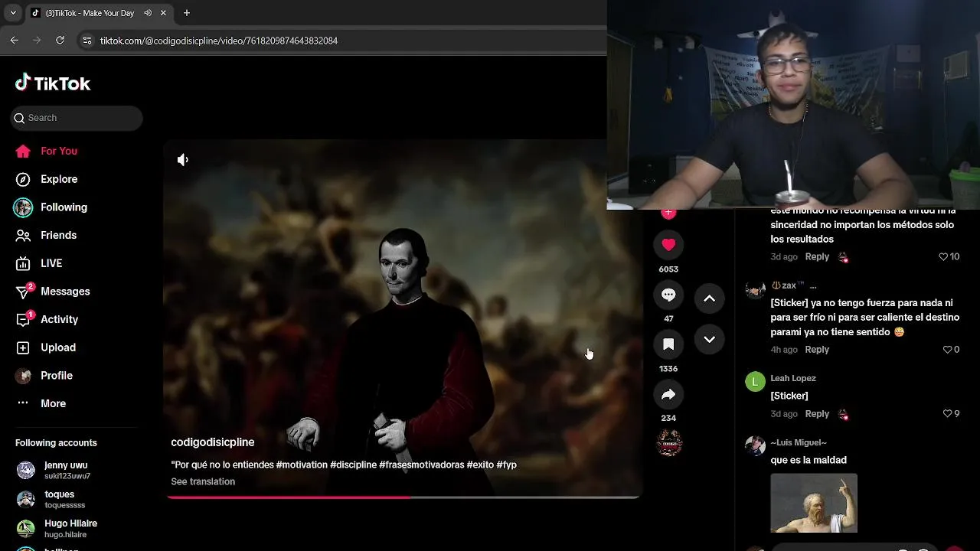Go to previous video with up chevron
980x551 pixels.
[709, 298]
